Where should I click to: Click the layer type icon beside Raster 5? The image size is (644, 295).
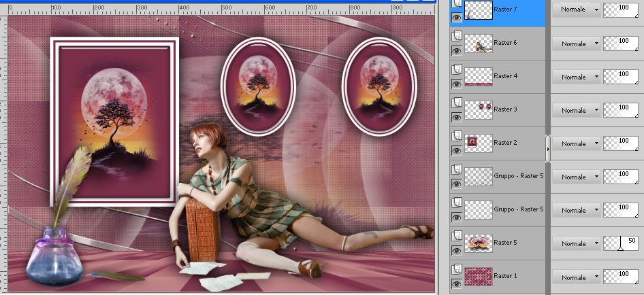[456, 237]
